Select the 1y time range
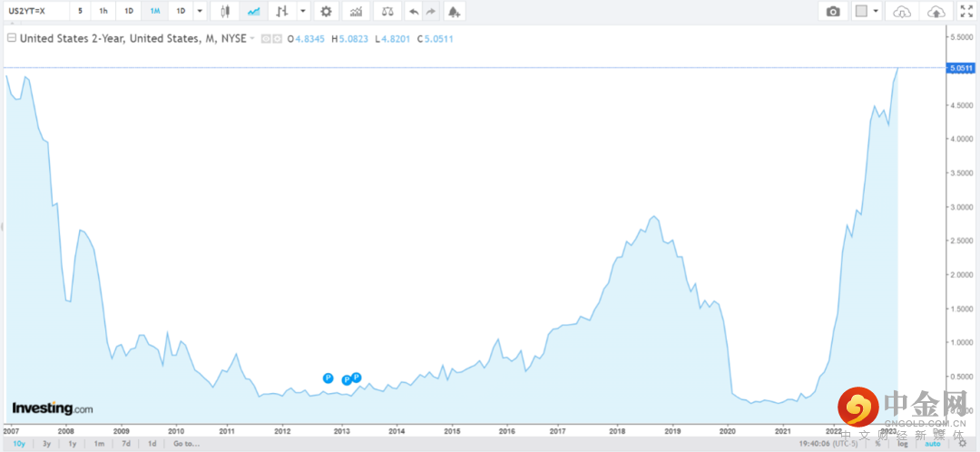The height and width of the screenshot is (452, 980). 73,444
